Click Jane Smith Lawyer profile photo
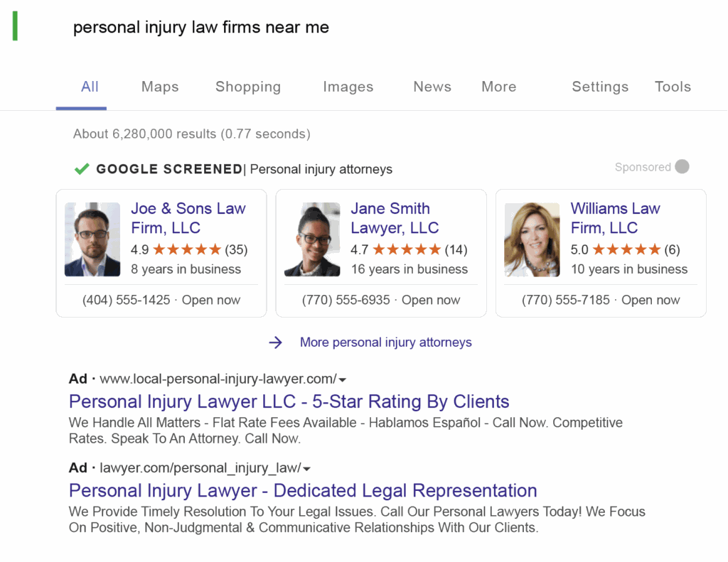The width and height of the screenshot is (728, 562). 312,239
